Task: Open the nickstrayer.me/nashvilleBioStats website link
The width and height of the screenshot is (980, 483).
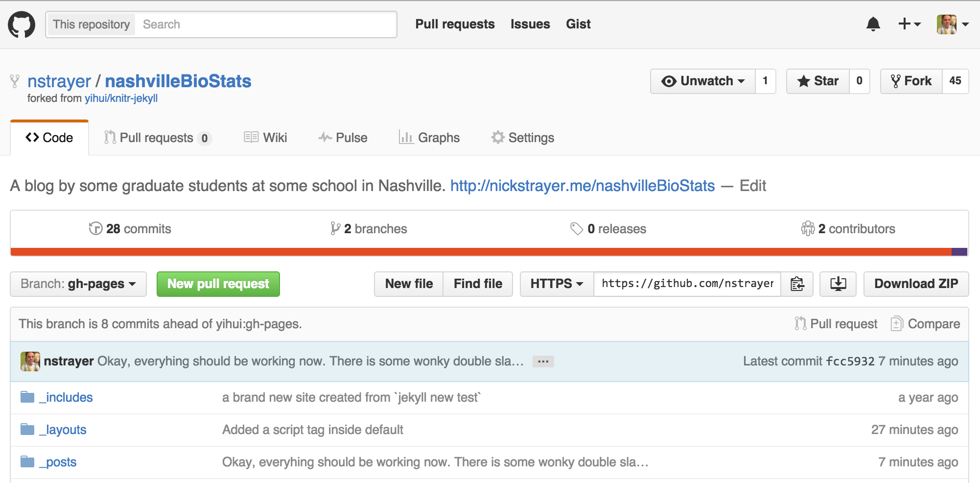Action: pyautogui.click(x=583, y=186)
